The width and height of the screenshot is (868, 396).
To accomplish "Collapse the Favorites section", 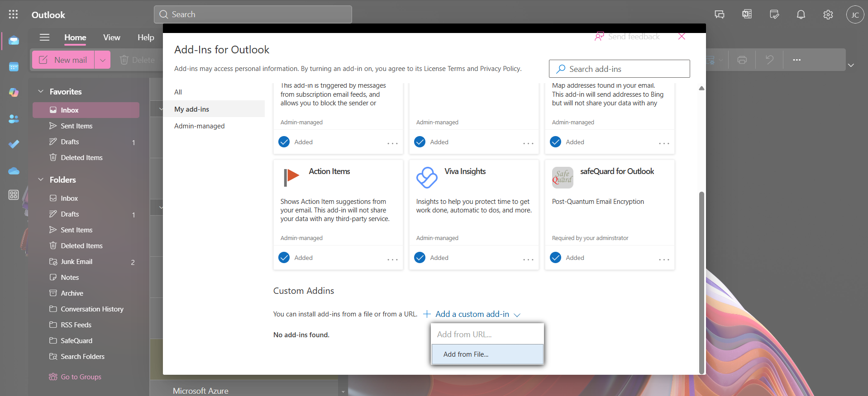I will coord(41,91).
